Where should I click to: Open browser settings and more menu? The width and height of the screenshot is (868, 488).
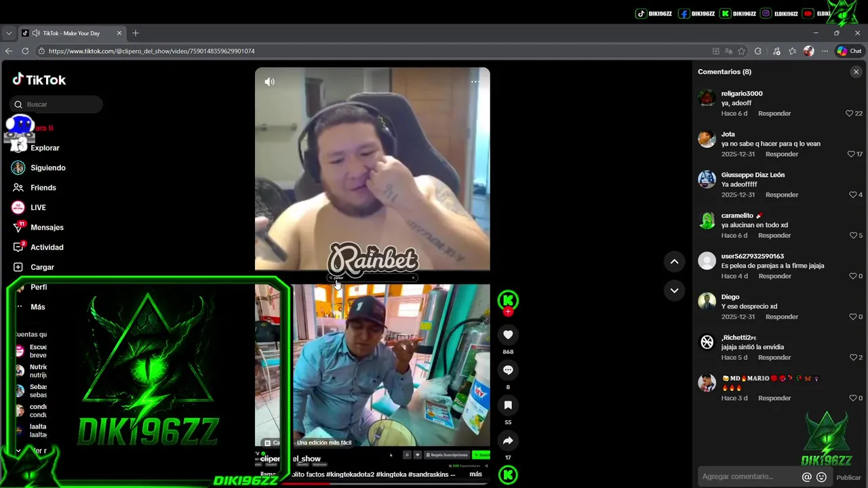(x=825, y=51)
